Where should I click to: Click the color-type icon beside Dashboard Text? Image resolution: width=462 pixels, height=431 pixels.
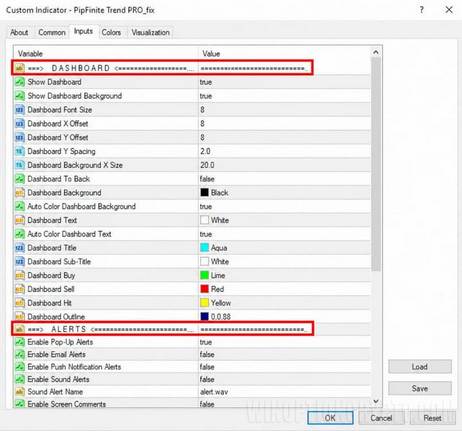coord(20,220)
